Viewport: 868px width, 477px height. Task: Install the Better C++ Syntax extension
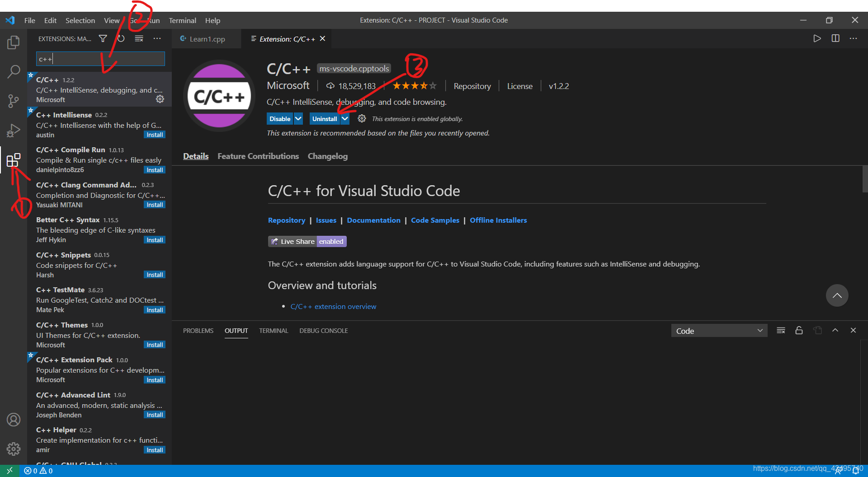coord(155,240)
